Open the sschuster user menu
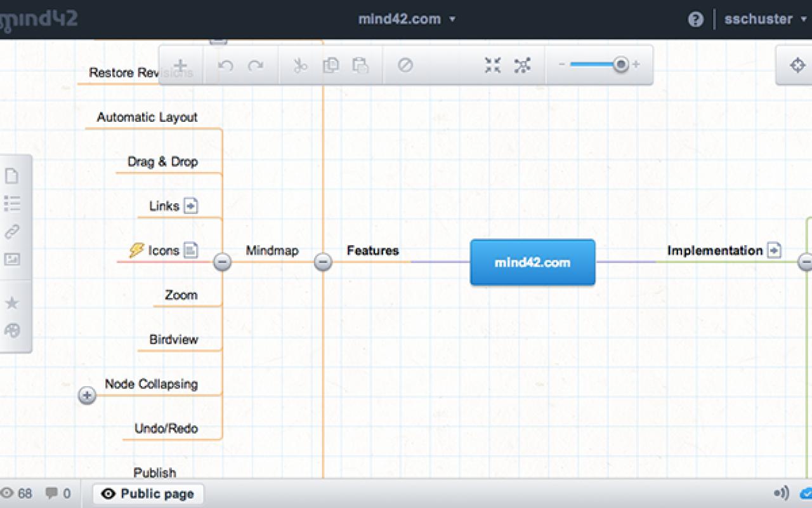This screenshot has height=508, width=812. pyautogui.click(x=765, y=19)
